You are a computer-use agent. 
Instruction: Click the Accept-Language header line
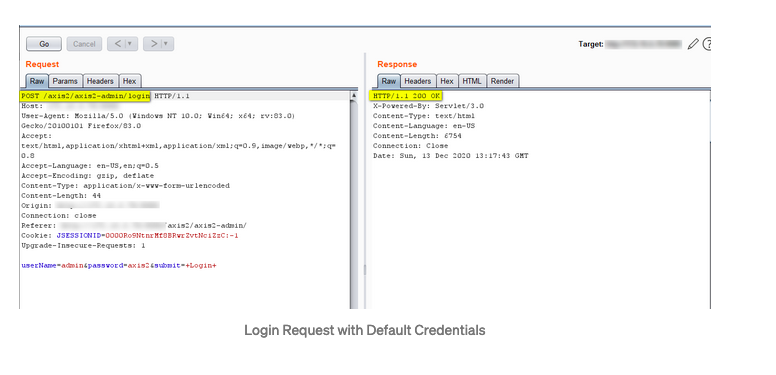pyautogui.click(x=90, y=166)
